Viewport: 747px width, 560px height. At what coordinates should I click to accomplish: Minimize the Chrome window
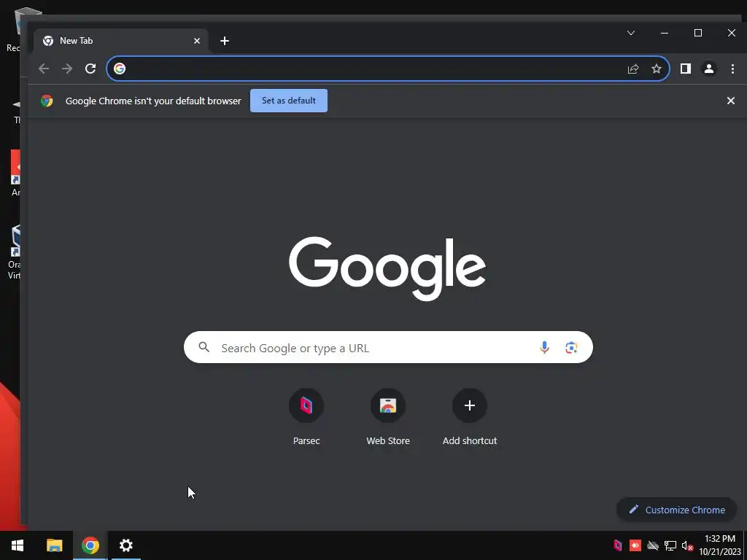pyautogui.click(x=665, y=33)
